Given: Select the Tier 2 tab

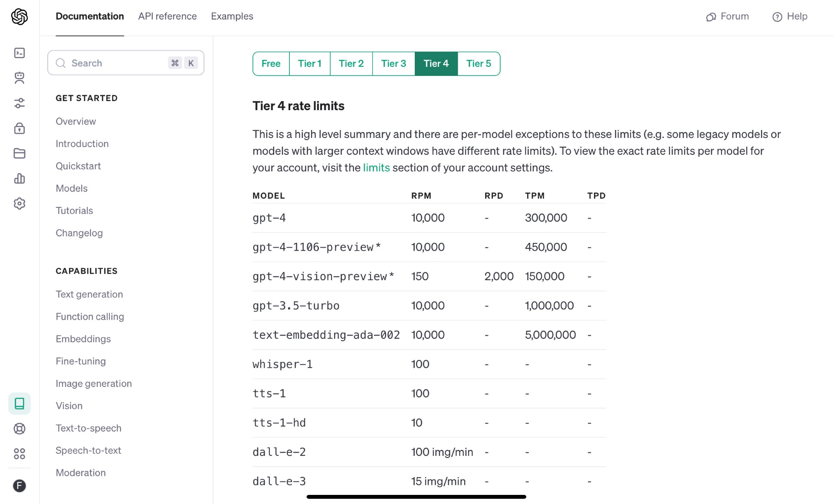Looking at the screenshot, I should click(351, 64).
